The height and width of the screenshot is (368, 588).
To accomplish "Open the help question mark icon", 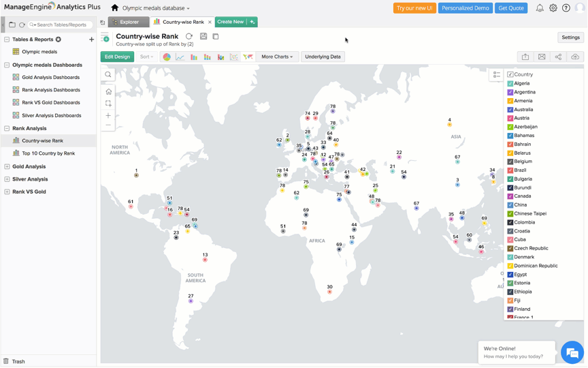I will coord(566,8).
